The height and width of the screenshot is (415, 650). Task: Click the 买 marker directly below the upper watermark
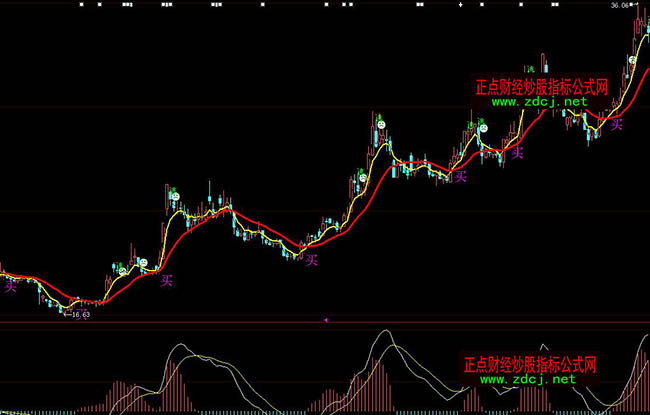coord(517,153)
